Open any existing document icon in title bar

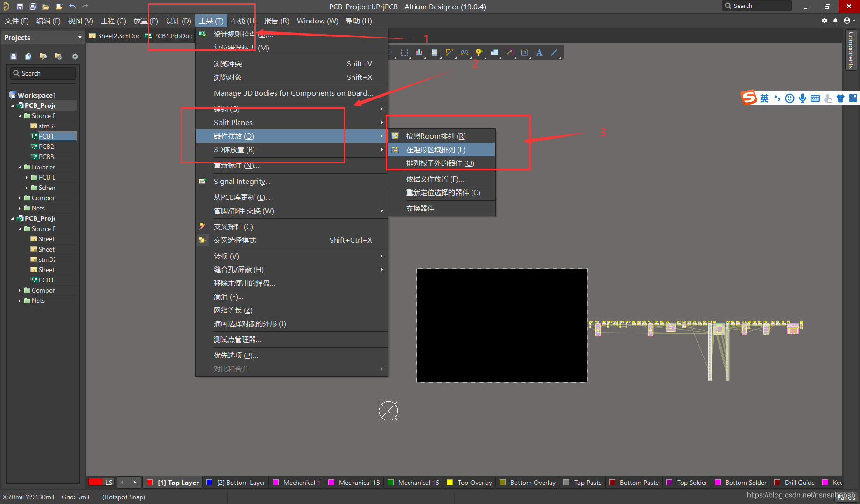tap(46, 7)
